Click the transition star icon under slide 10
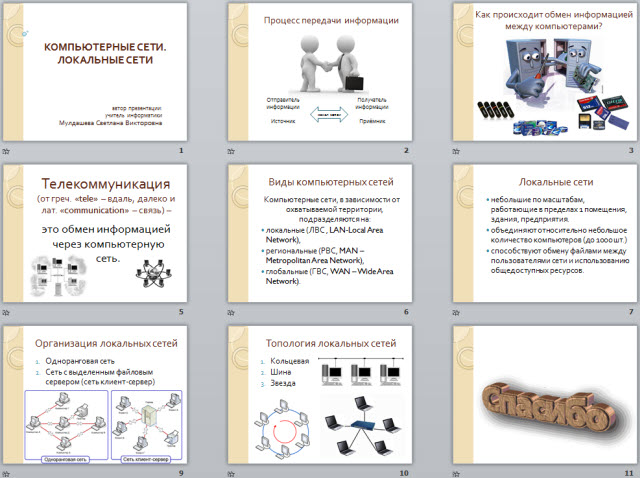Viewport: 640px width, 478px height. click(x=233, y=472)
